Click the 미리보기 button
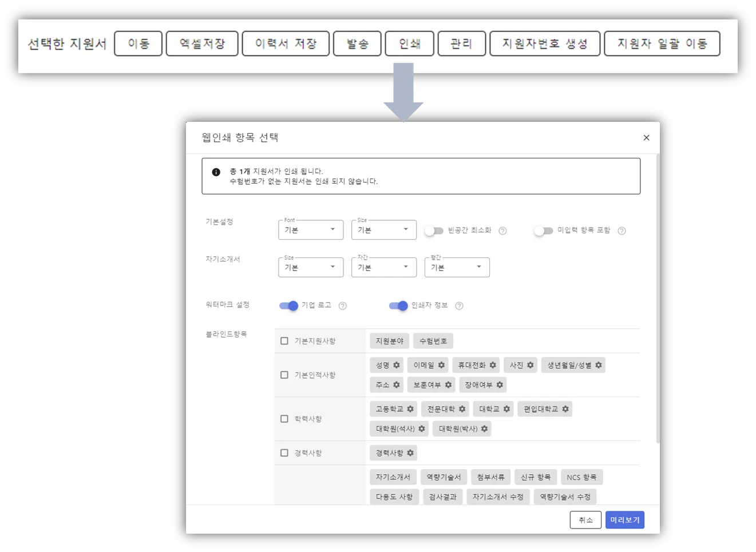The height and width of the screenshot is (552, 756). tap(625, 520)
